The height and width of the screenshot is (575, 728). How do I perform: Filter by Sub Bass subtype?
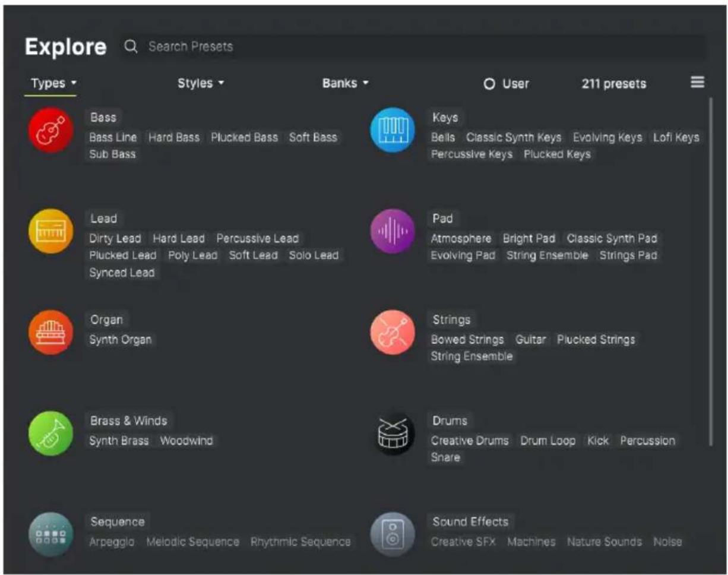pyautogui.click(x=112, y=154)
